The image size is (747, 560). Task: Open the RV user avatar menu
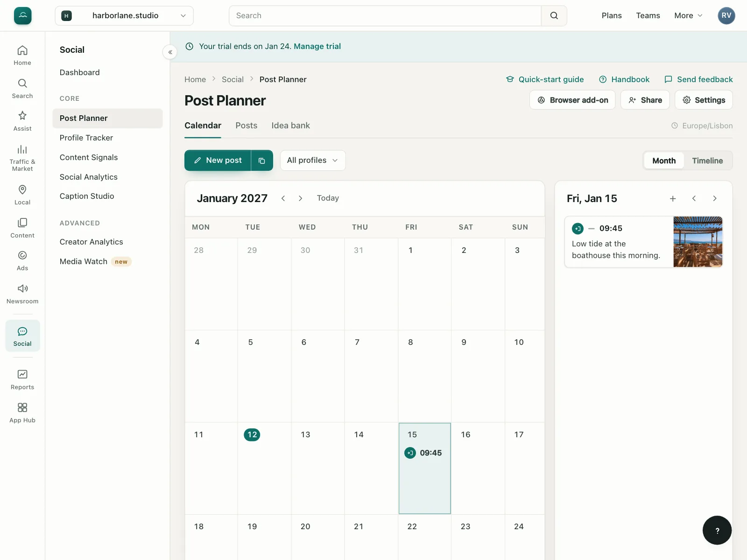pos(726,15)
